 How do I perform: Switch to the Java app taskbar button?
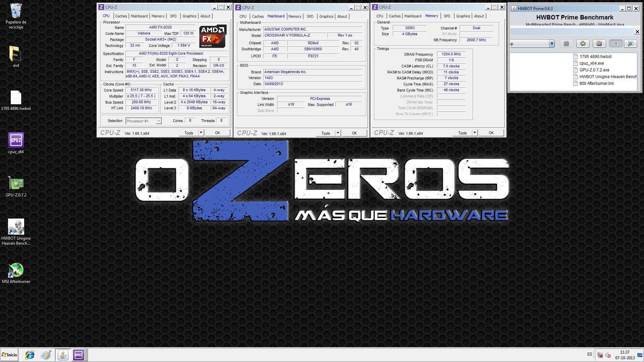[x=63, y=355]
